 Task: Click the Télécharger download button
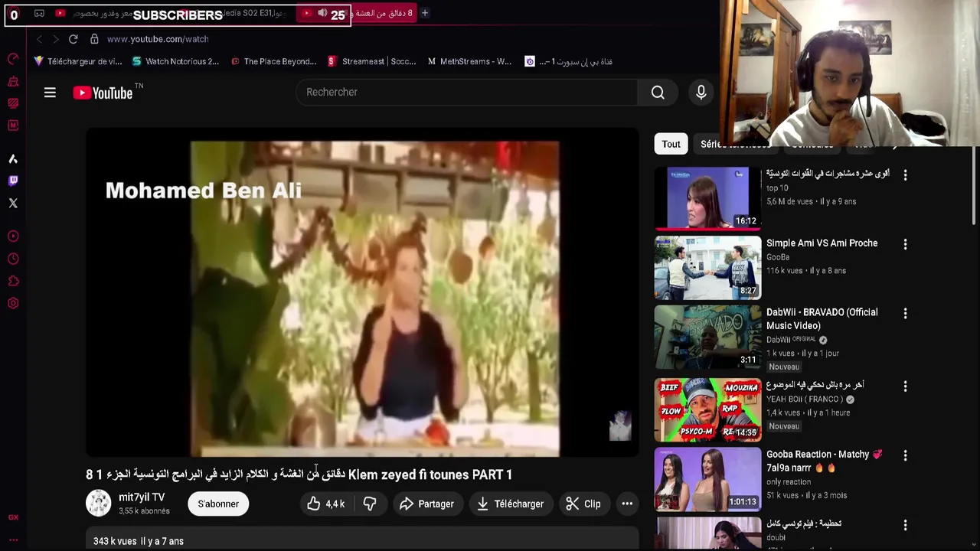[510, 504]
